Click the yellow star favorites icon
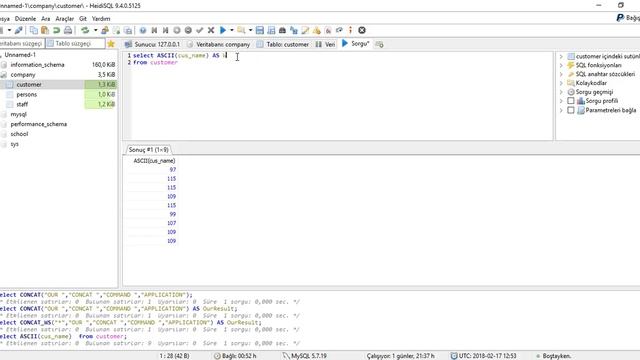This screenshot has width=640, height=360. (111, 44)
